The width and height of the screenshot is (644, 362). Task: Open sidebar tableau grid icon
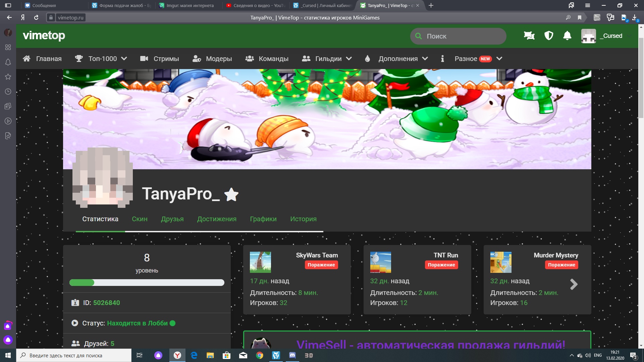point(8,47)
